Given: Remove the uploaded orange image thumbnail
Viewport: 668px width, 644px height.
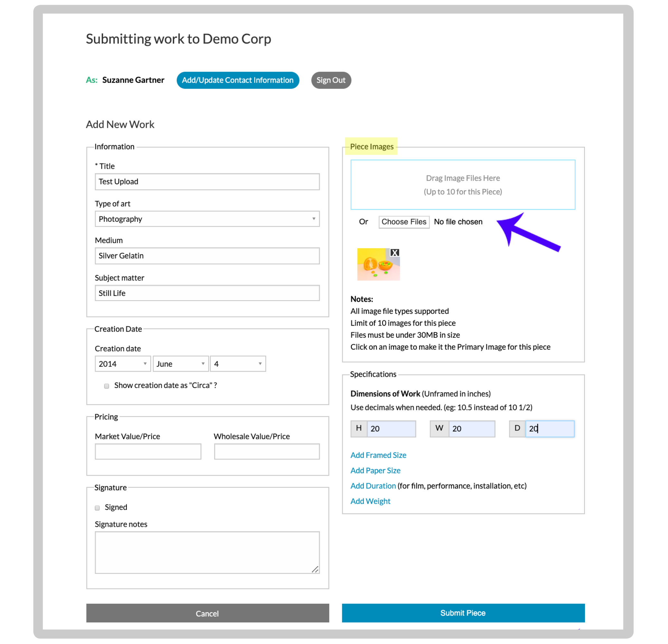Looking at the screenshot, I should 395,252.
